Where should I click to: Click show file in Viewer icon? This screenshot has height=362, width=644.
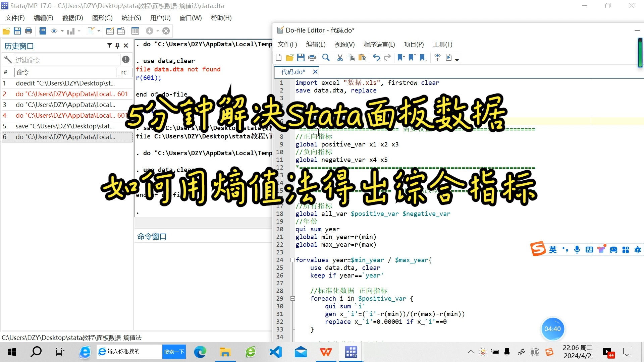click(437, 58)
